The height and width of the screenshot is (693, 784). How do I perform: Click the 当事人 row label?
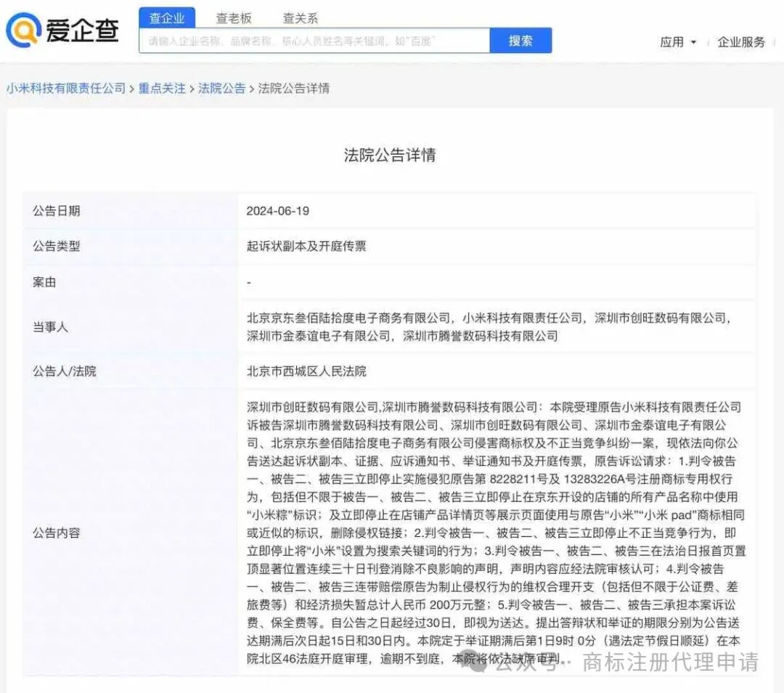point(50,327)
